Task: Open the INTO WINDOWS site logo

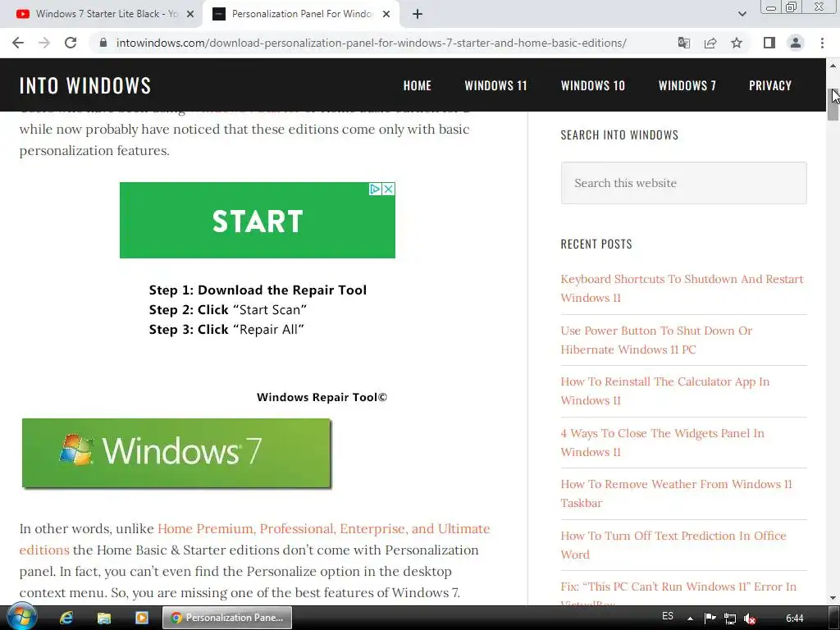Action: (x=85, y=85)
